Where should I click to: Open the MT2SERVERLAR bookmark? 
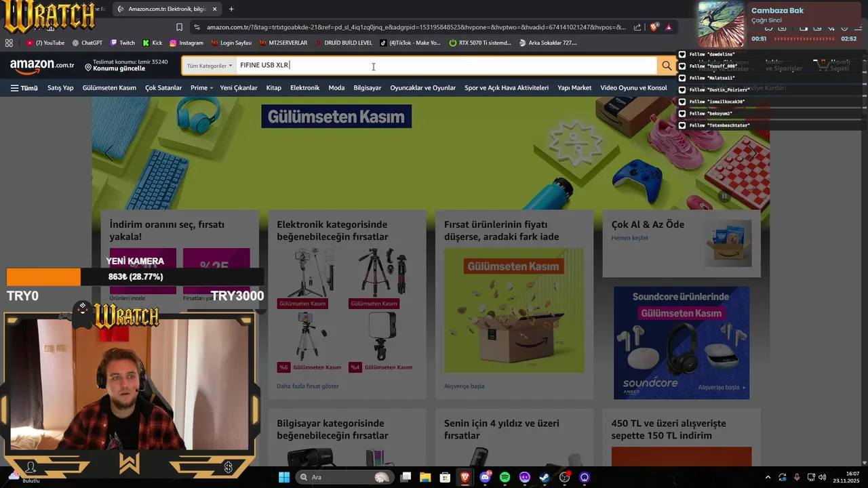[x=283, y=43]
